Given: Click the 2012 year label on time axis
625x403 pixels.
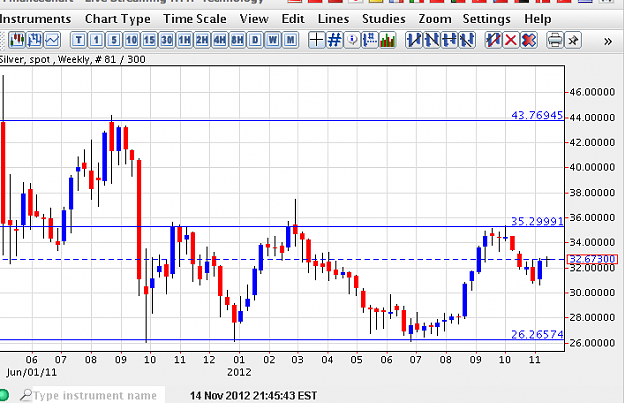Looking at the screenshot, I should pyautogui.click(x=239, y=372).
